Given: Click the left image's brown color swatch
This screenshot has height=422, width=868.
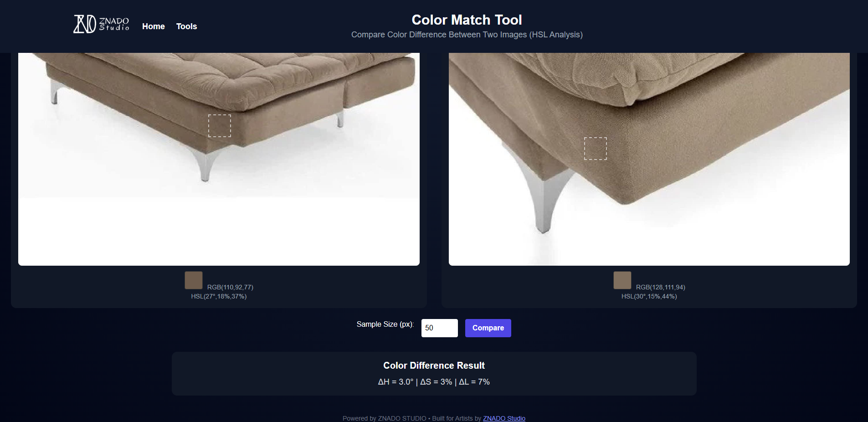Looking at the screenshot, I should point(194,280).
